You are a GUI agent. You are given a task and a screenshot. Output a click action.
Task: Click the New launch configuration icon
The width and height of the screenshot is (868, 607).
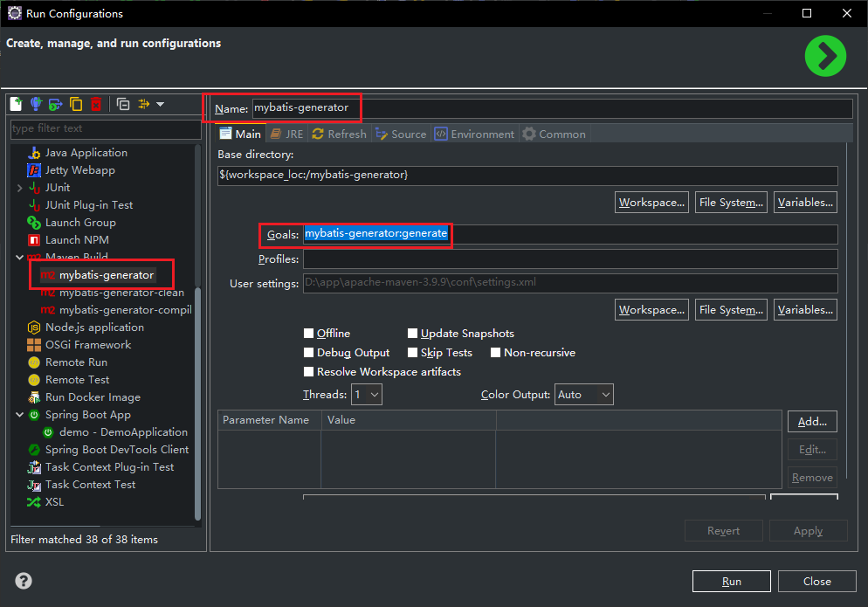tap(16, 105)
